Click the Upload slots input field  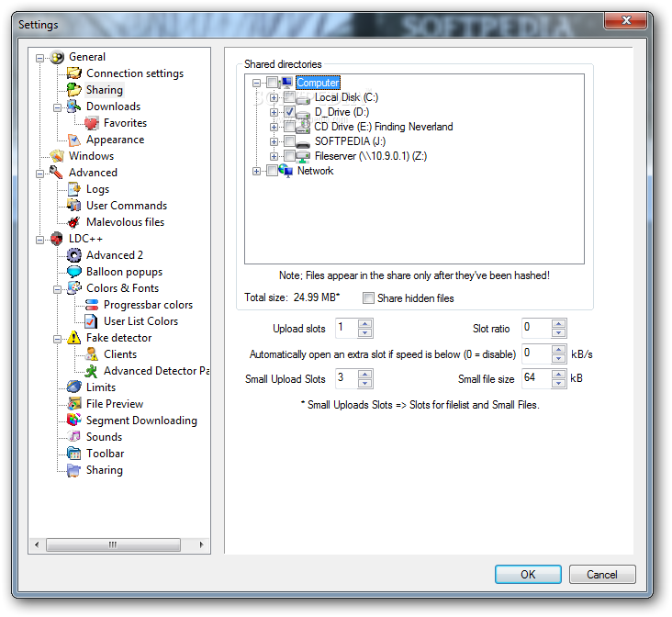pos(346,329)
